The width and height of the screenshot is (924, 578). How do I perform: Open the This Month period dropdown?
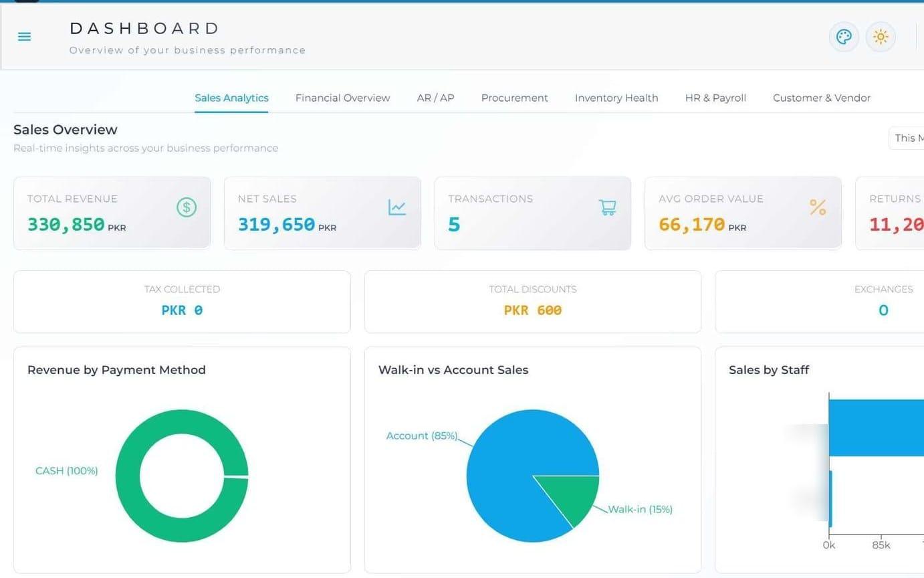point(907,138)
